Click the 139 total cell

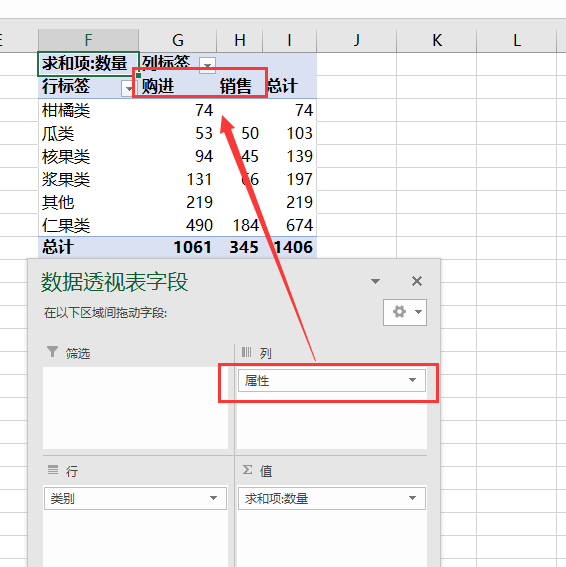tap(289, 156)
